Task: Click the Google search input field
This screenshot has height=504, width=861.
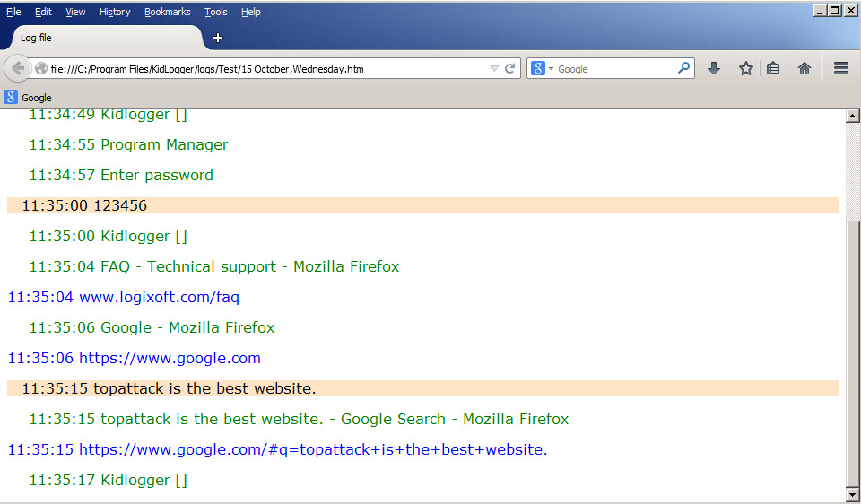Action: point(616,69)
